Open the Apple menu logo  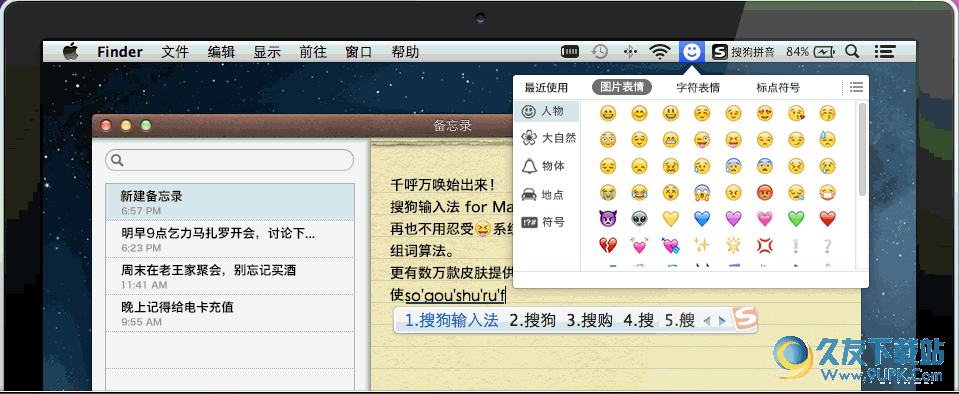pyautogui.click(x=71, y=51)
